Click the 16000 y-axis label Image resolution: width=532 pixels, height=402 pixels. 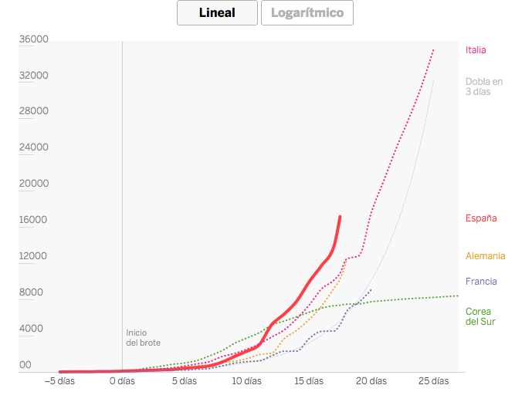[34, 220]
